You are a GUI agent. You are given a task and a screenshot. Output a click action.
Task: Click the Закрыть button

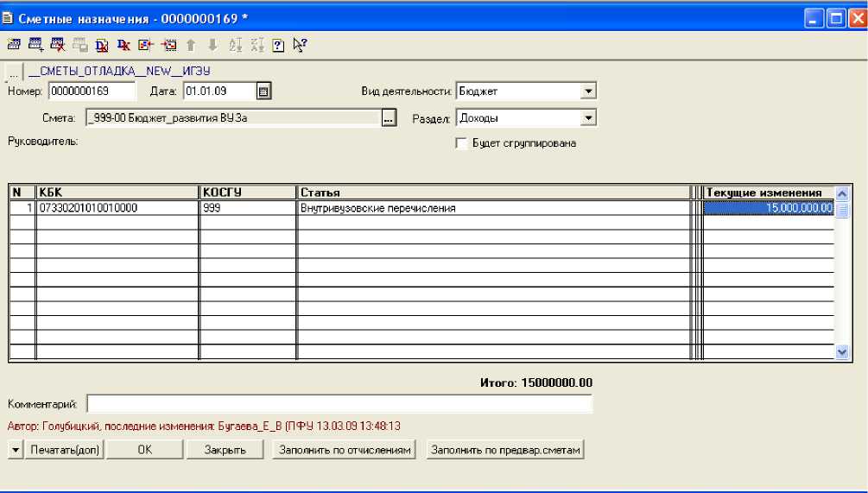tap(225, 450)
